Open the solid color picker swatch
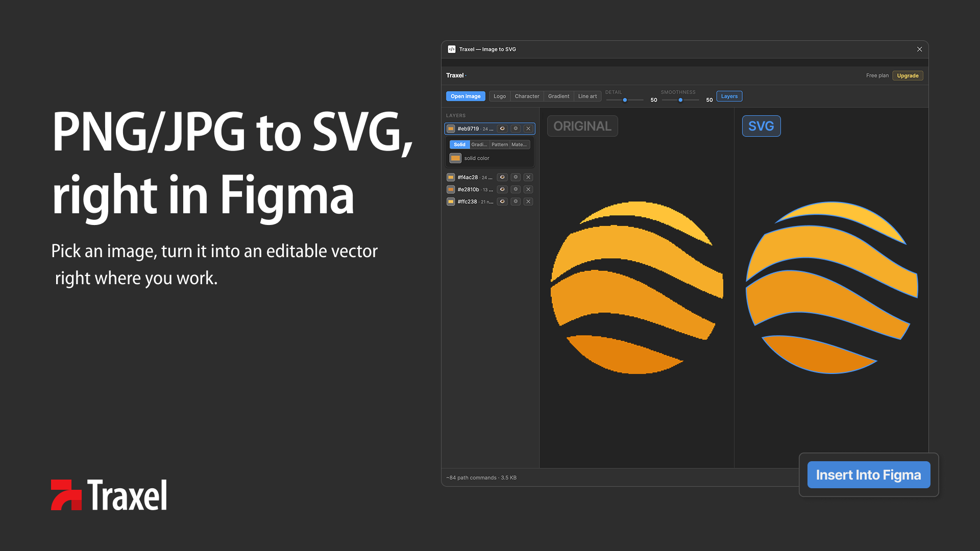 point(455,158)
